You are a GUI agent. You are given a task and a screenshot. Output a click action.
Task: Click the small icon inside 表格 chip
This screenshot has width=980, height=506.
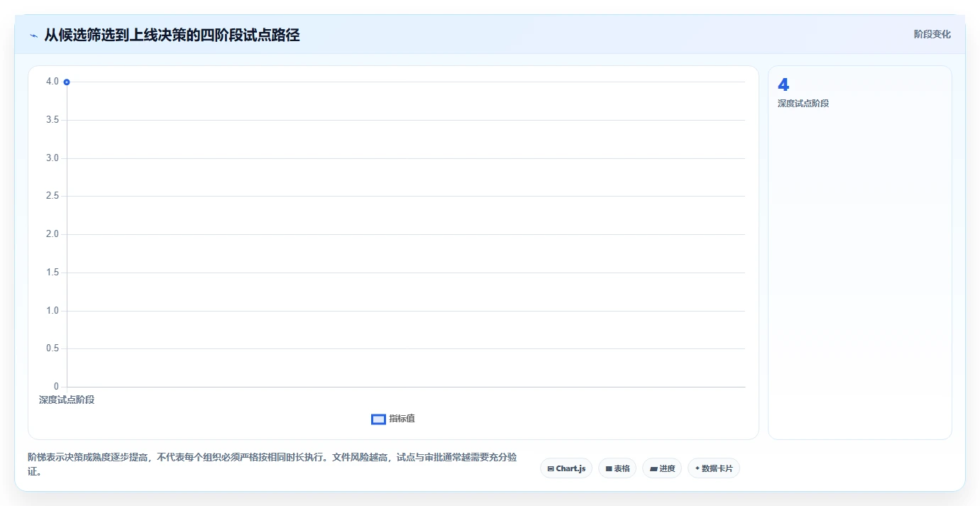pos(609,468)
